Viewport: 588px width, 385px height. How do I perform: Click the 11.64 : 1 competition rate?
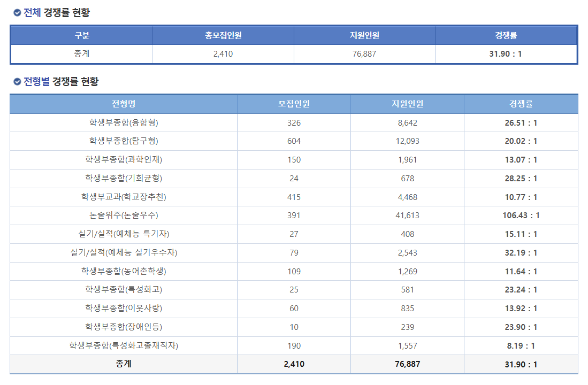point(521,272)
